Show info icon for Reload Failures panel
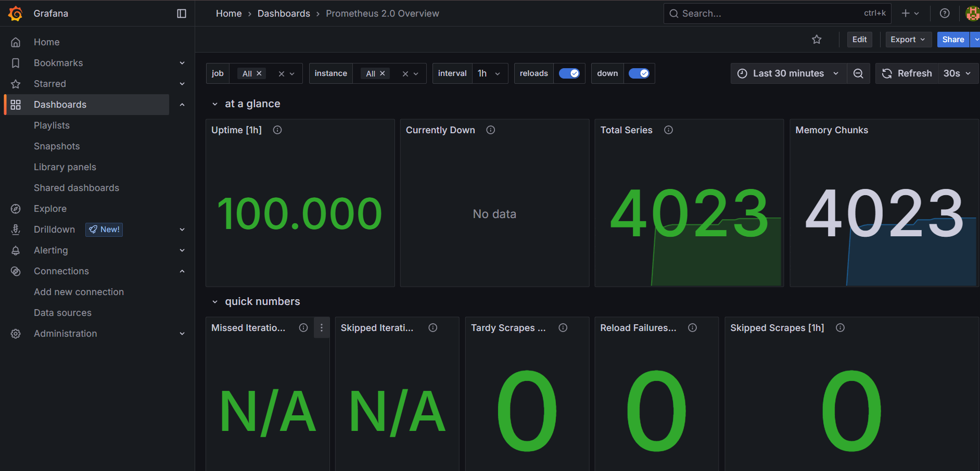The height and width of the screenshot is (471, 980). pyautogui.click(x=693, y=328)
